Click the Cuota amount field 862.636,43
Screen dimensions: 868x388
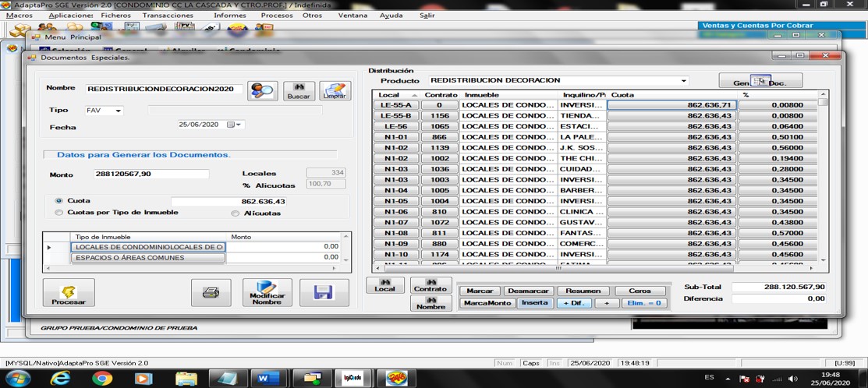pyautogui.click(x=229, y=202)
